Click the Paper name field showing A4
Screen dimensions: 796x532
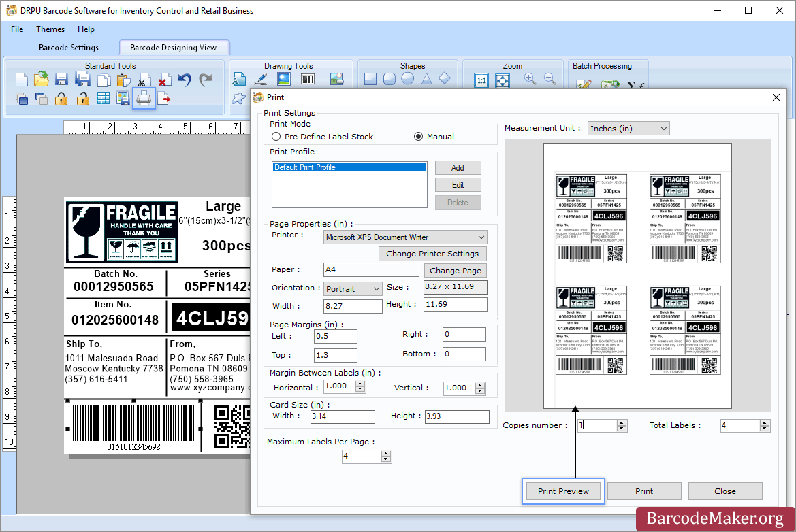point(371,270)
